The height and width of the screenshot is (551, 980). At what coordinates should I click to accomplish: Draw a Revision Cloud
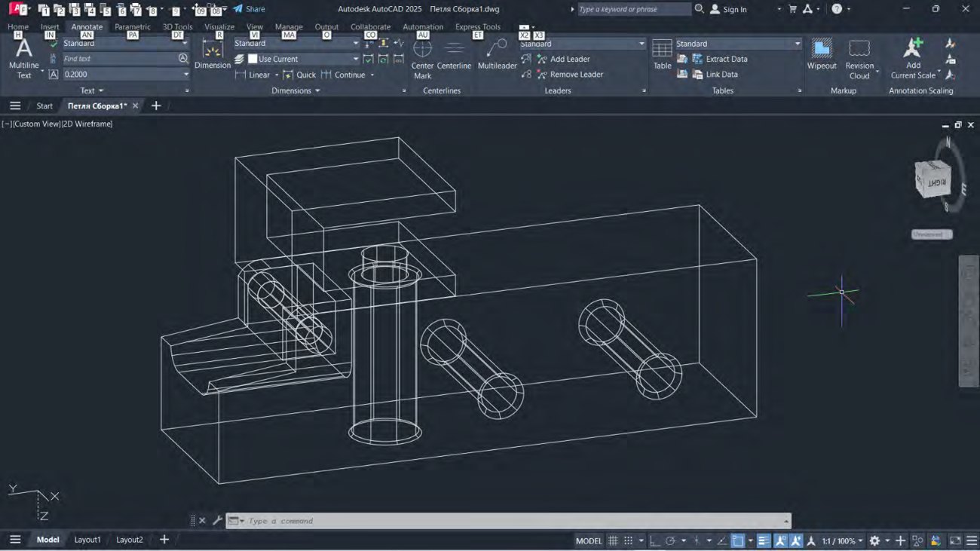click(859, 58)
